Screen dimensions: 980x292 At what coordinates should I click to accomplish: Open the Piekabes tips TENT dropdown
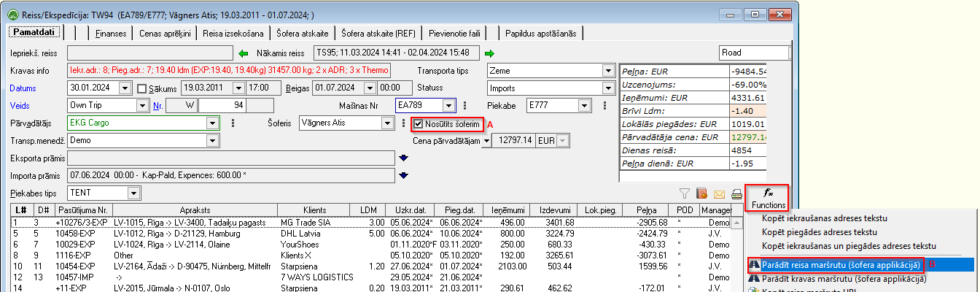pos(133,193)
